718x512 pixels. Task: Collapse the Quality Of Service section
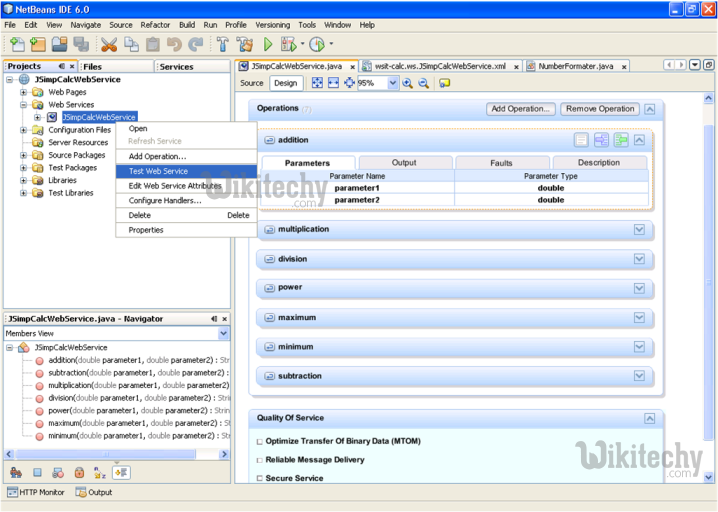pyautogui.click(x=649, y=419)
